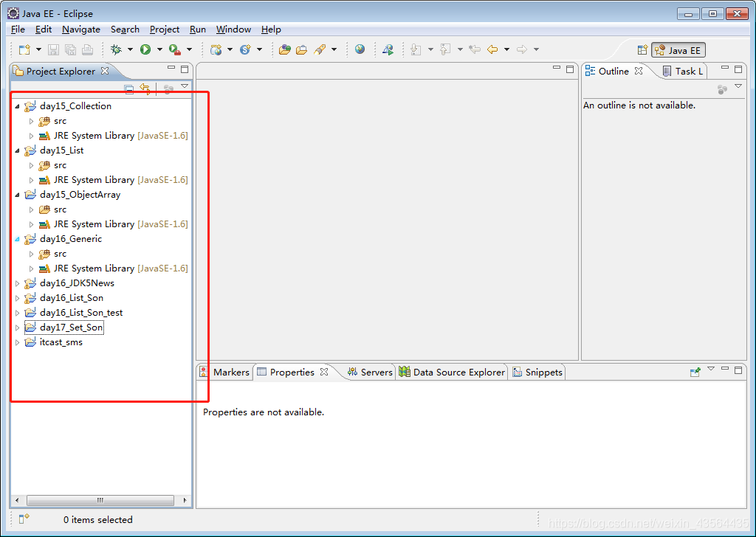Collapse the day15_Collection project node
Viewport: 756px width, 537px height.
click(18, 106)
